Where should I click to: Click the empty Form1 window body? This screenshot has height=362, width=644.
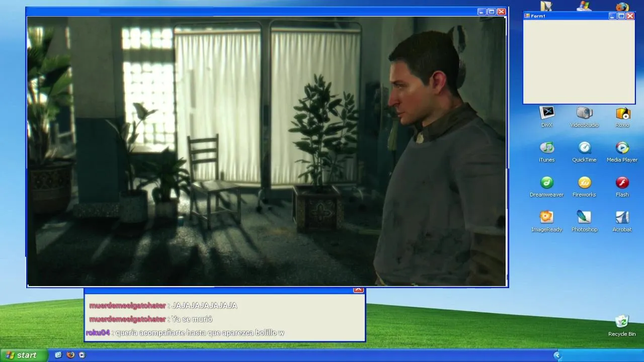pyautogui.click(x=579, y=61)
